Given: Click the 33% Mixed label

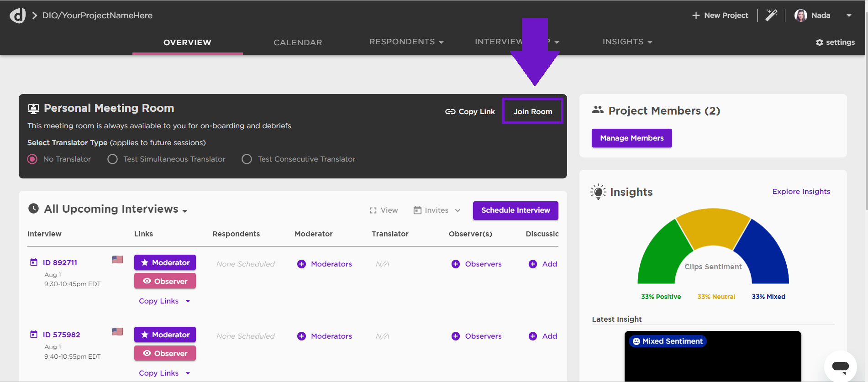Looking at the screenshot, I should (x=768, y=297).
